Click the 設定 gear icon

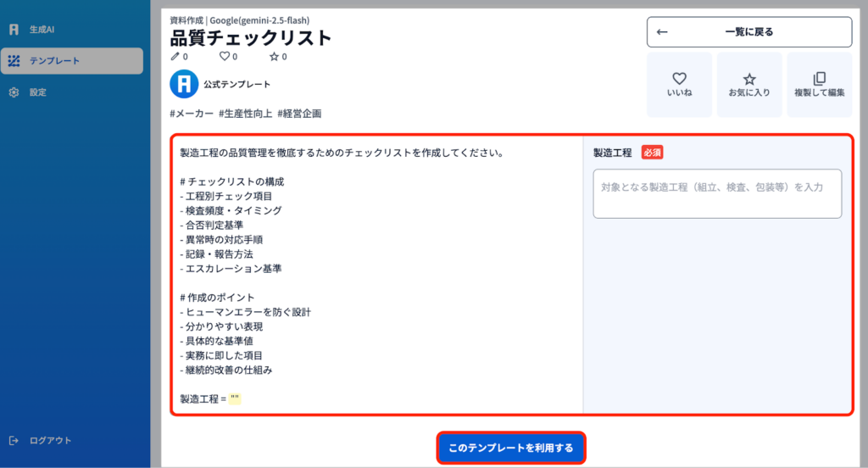click(14, 92)
